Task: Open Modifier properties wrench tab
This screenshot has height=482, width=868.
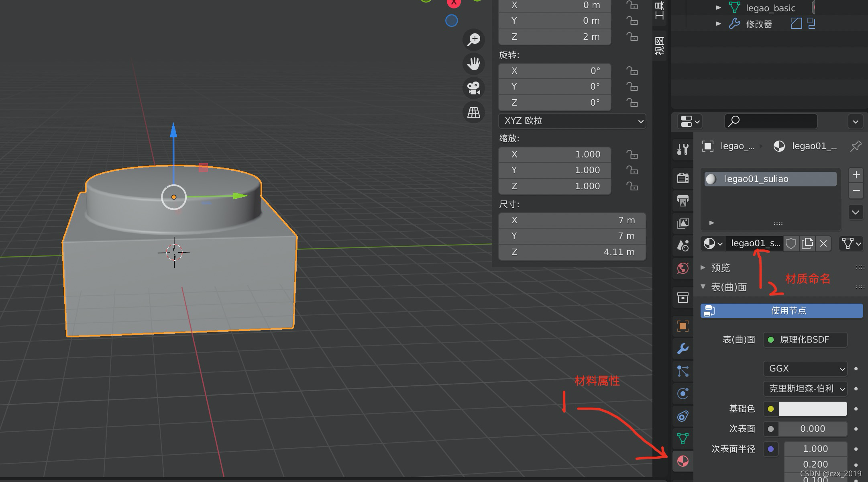Action: tap(683, 348)
